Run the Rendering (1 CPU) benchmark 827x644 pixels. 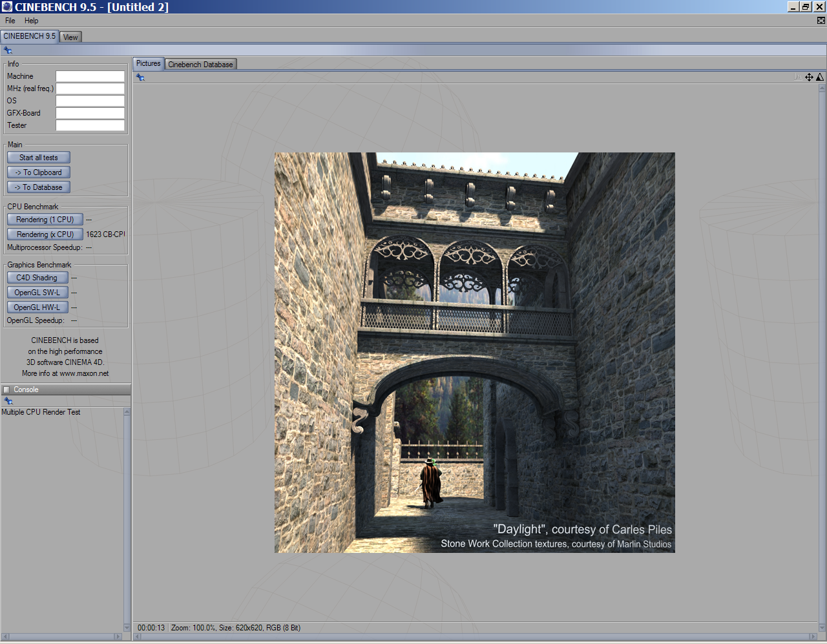coord(45,220)
